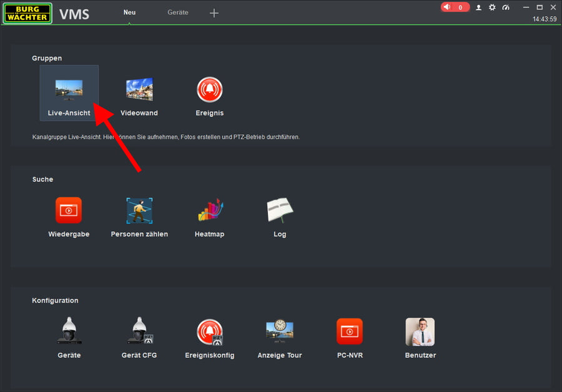Switch to the Neu tab
Viewport: 562px width, 392px height.
[x=129, y=12]
